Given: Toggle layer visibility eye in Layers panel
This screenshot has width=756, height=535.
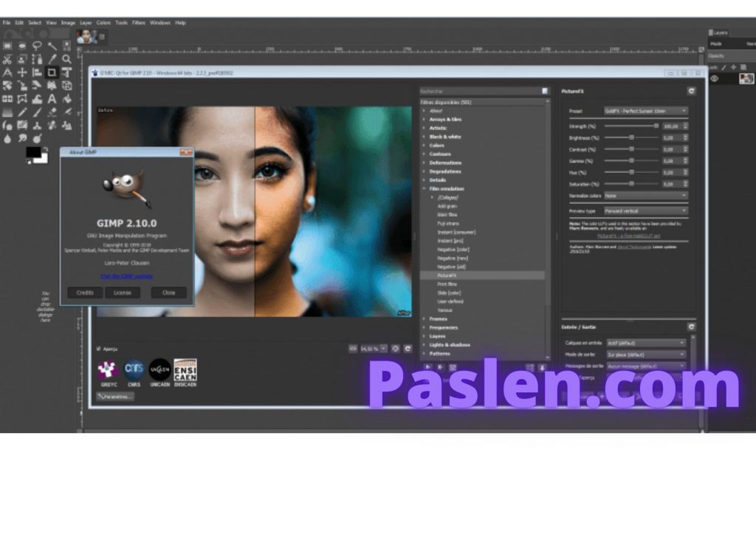Looking at the screenshot, I should pos(715,78).
